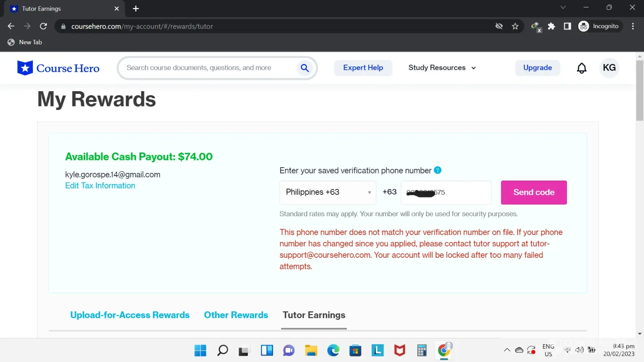The image size is (644, 362).
Task: Click the Send code button
Action: [534, 192]
